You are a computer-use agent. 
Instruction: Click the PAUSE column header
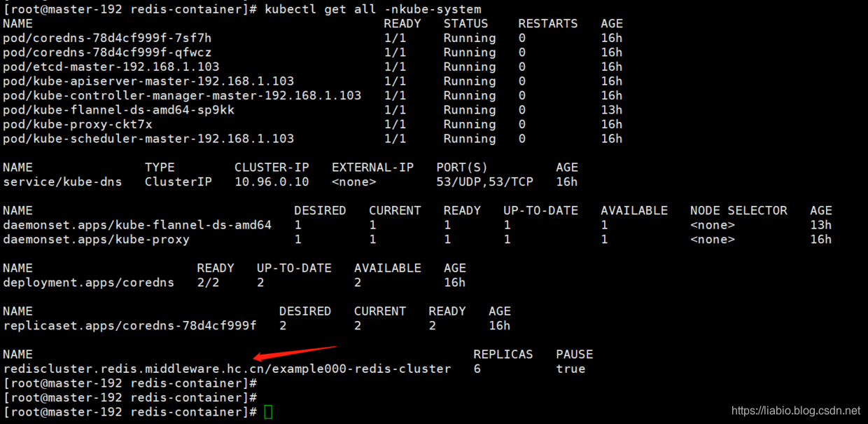click(575, 354)
